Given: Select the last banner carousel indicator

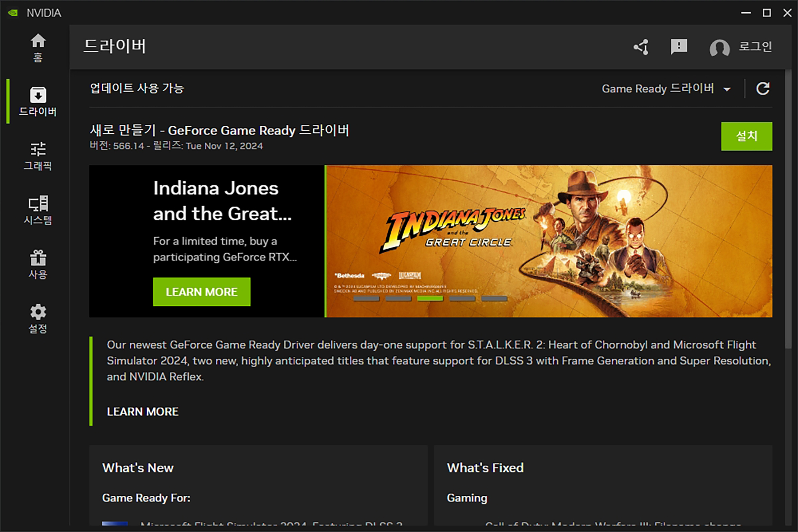Looking at the screenshot, I should (494, 298).
